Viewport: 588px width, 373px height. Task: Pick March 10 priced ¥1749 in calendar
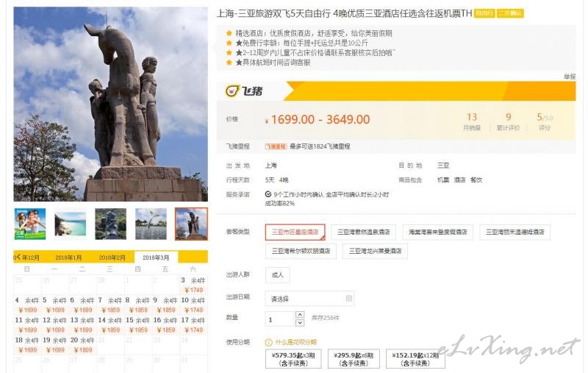point(193,305)
